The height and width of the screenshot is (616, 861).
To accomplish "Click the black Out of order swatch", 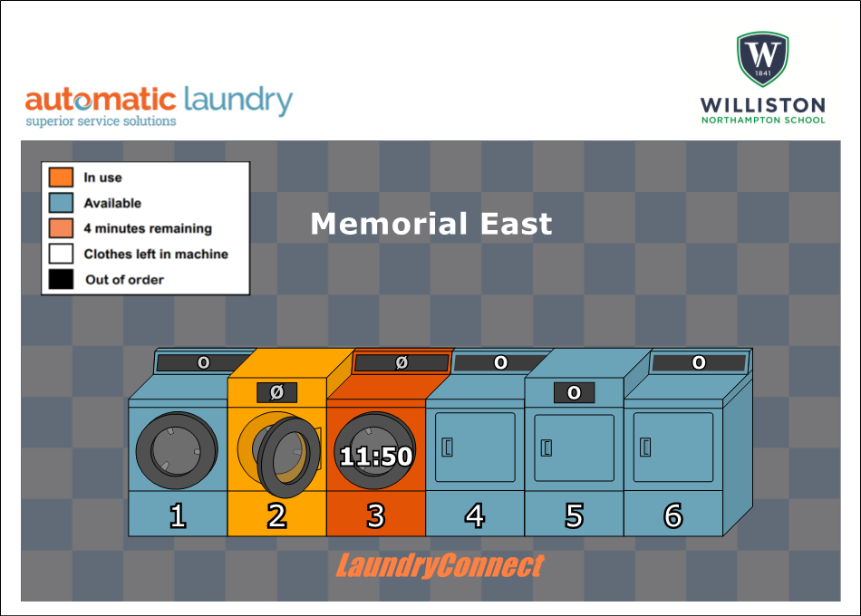I will click(x=61, y=279).
